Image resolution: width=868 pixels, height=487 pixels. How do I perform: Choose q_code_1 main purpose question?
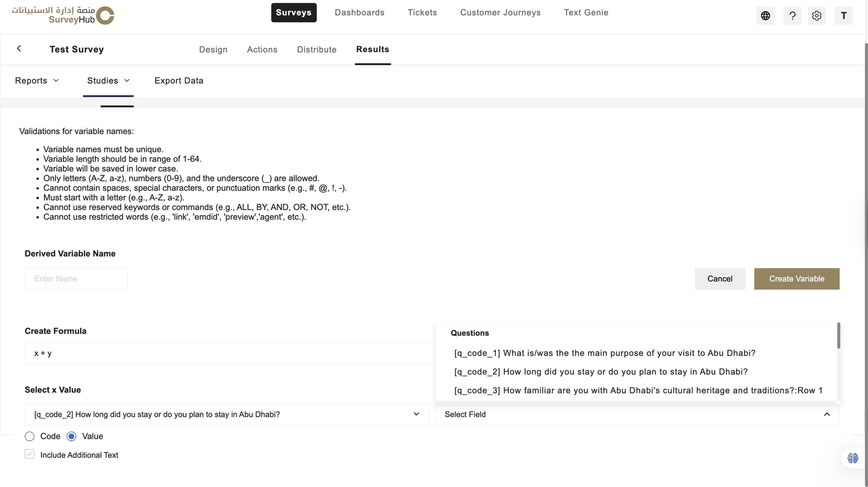(x=604, y=353)
